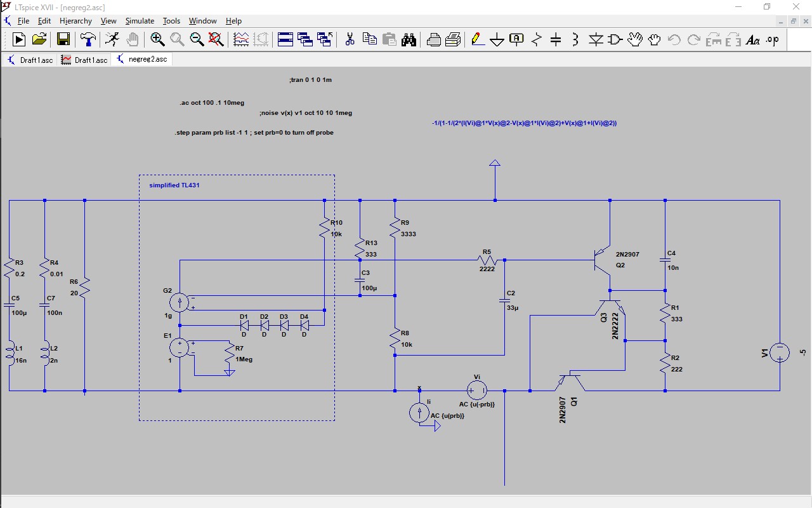This screenshot has height=508, width=812.
Task: Select the Zoom Out magnifier tool
Action: click(197, 39)
